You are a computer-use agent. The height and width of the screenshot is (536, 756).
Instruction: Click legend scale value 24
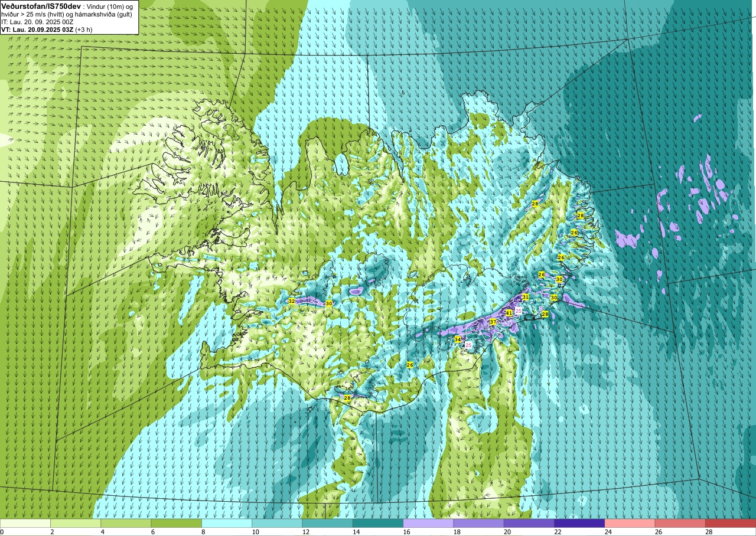tap(608, 532)
